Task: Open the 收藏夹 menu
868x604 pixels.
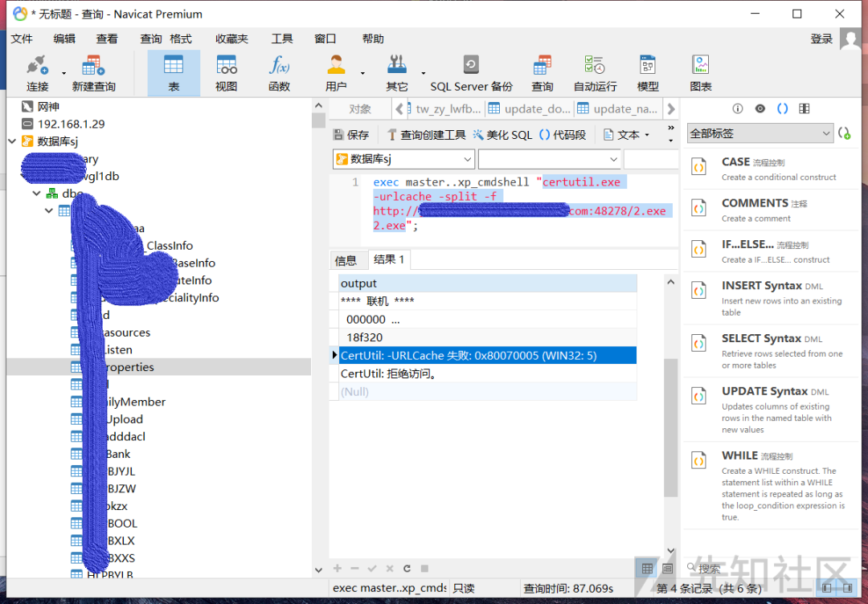Action: pos(232,39)
